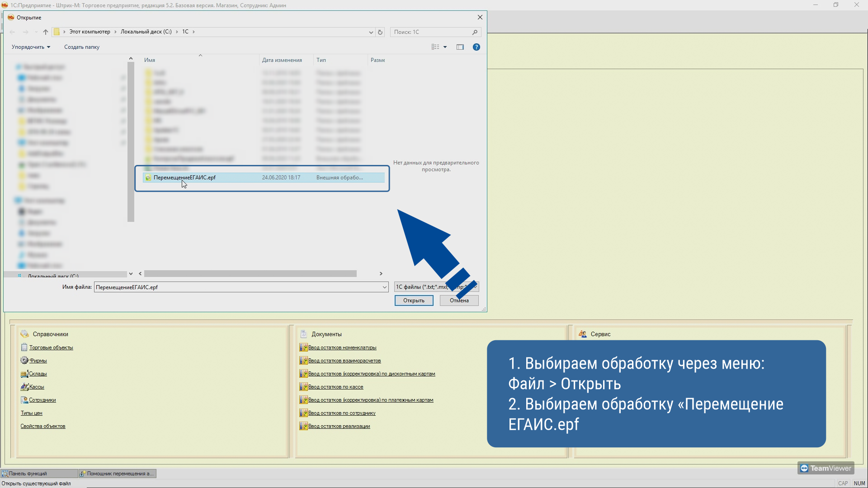Open the view options dropdown arrow
This screenshot has width=868, height=488.
click(x=445, y=47)
